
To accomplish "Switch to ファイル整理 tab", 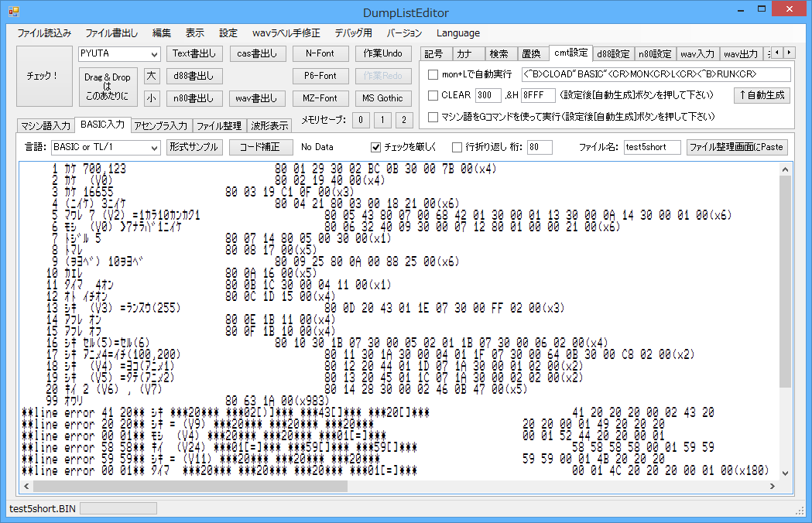I will pos(218,126).
